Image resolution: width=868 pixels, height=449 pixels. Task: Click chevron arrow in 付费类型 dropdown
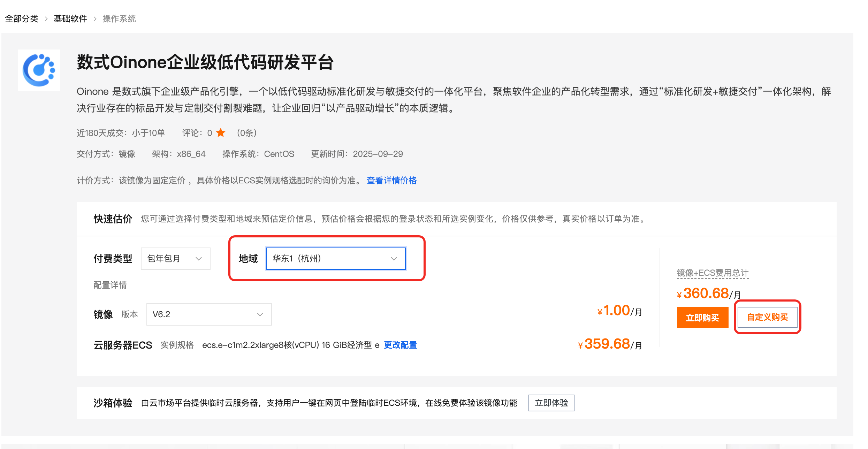(x=199, y=259)
